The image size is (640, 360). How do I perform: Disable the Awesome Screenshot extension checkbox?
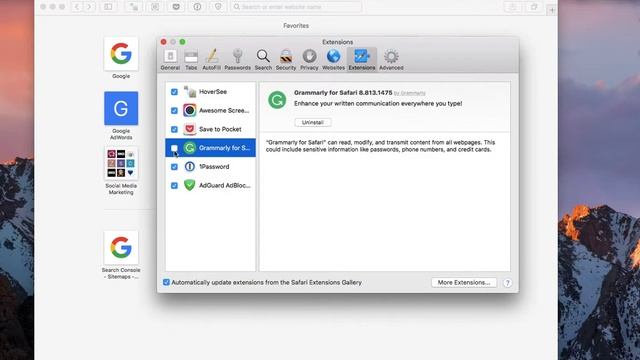(x=174, y=111)
